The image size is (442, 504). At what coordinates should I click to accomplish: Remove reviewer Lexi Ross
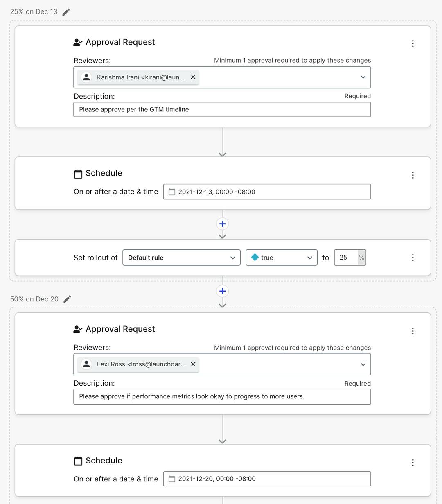(x=193, y=364)
